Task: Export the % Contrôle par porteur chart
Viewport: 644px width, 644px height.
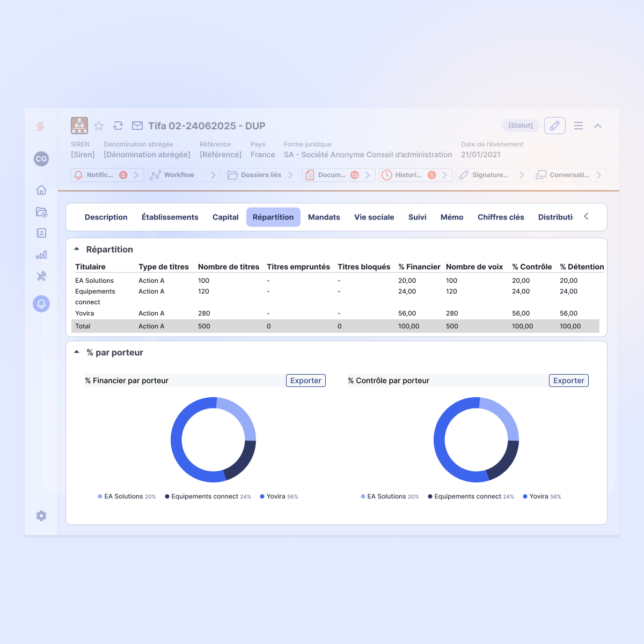Action: (568, 380)
